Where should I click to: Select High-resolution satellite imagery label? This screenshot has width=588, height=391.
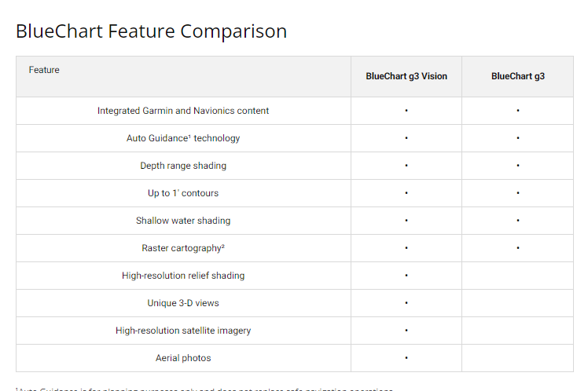pos(183,331)
